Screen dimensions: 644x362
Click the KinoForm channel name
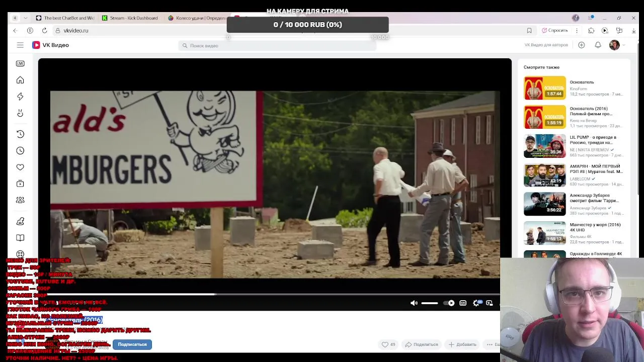579,89
